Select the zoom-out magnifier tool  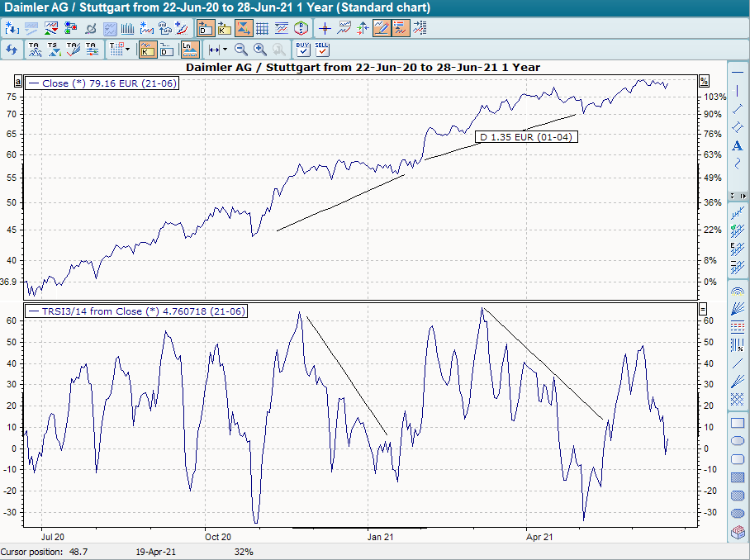240,49
